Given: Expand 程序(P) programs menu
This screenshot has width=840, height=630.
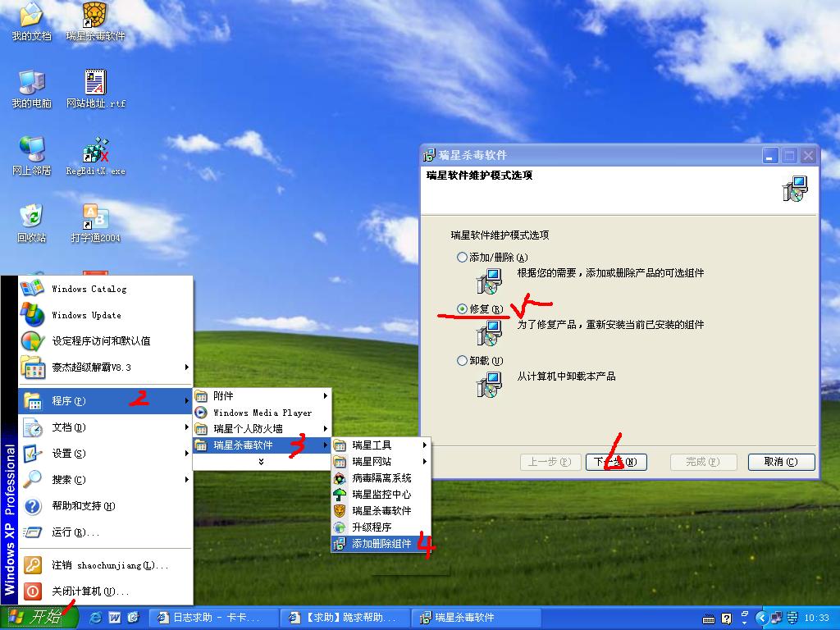Looking at the screenshot, I should (106, 400).
